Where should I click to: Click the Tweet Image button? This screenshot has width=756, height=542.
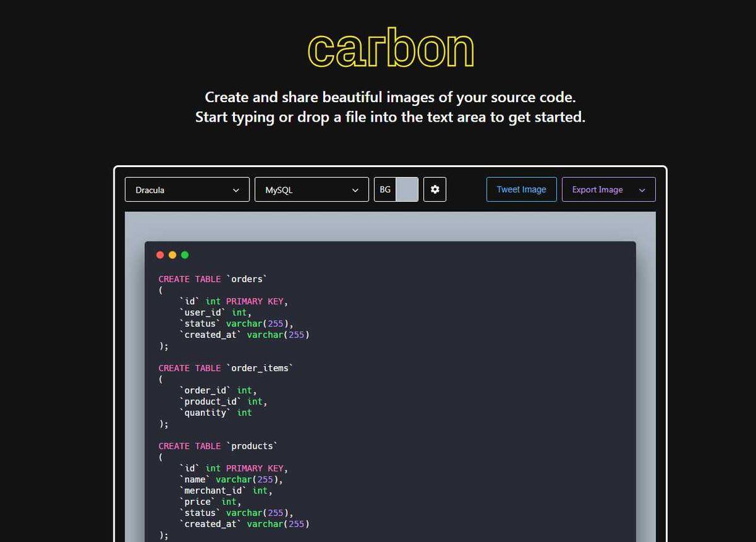(522, 190)
